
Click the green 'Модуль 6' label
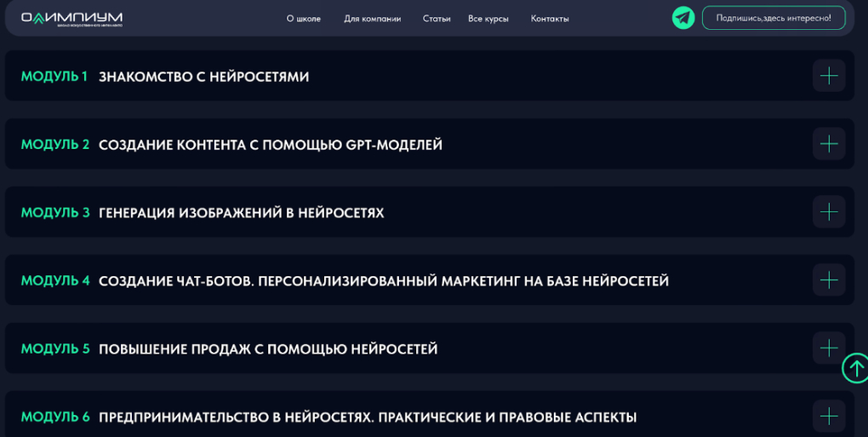pos(54,417)
